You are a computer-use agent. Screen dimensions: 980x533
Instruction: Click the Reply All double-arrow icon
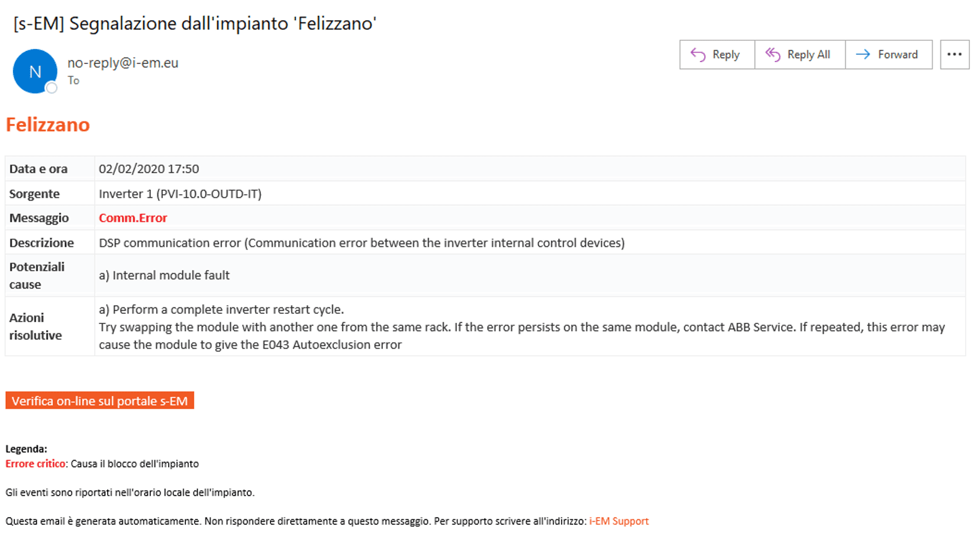773,54
